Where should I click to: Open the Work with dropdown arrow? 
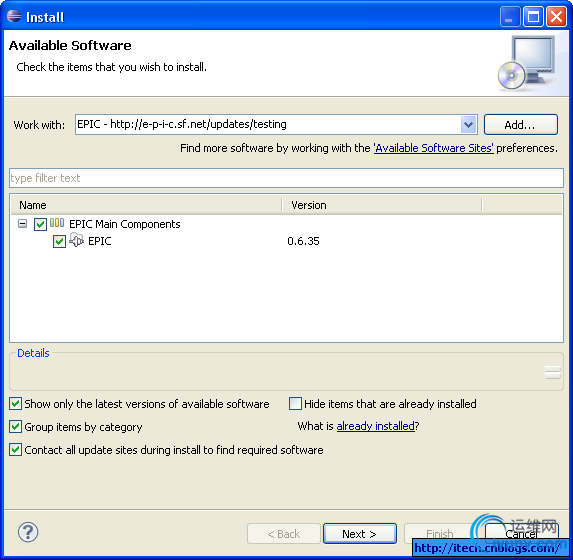point(468,125)
